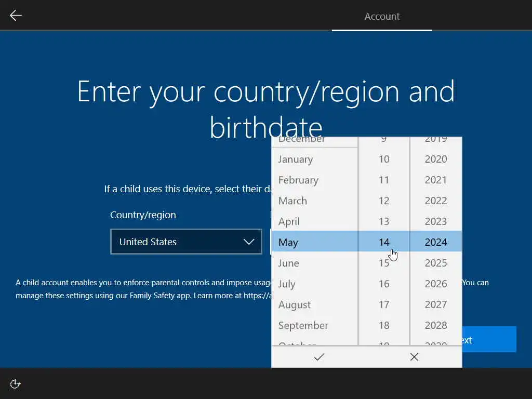Viewport: 532px width, 399px height.
Task: Select year 2026
Action: pyautogui.click(x=436, y=284)
